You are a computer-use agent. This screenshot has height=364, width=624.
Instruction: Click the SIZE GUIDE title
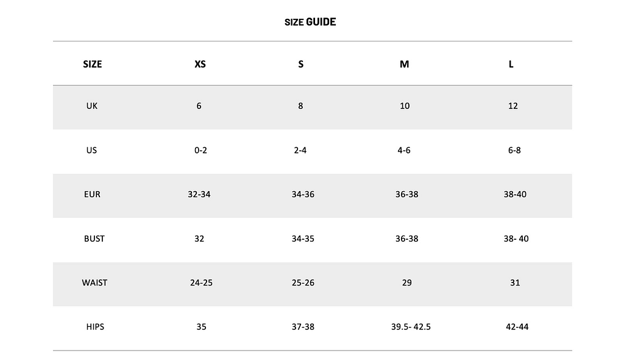[310, 22]
